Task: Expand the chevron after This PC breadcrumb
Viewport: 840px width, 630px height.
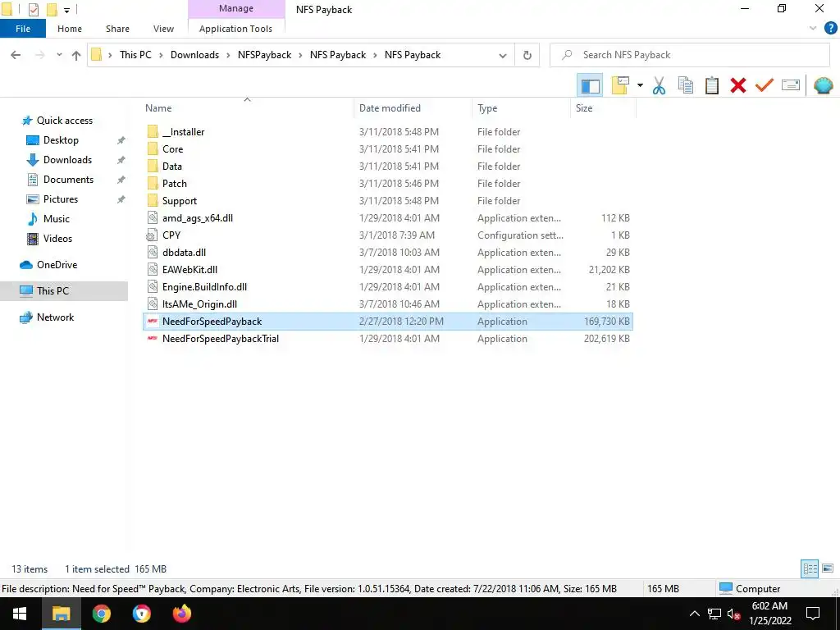Action: 161,55
